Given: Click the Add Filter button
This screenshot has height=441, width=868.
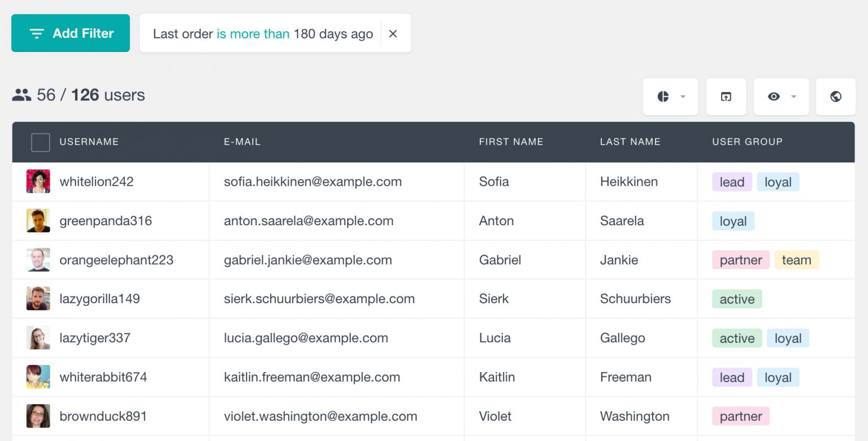Looking at the screenshot, I should pos(71,33).
